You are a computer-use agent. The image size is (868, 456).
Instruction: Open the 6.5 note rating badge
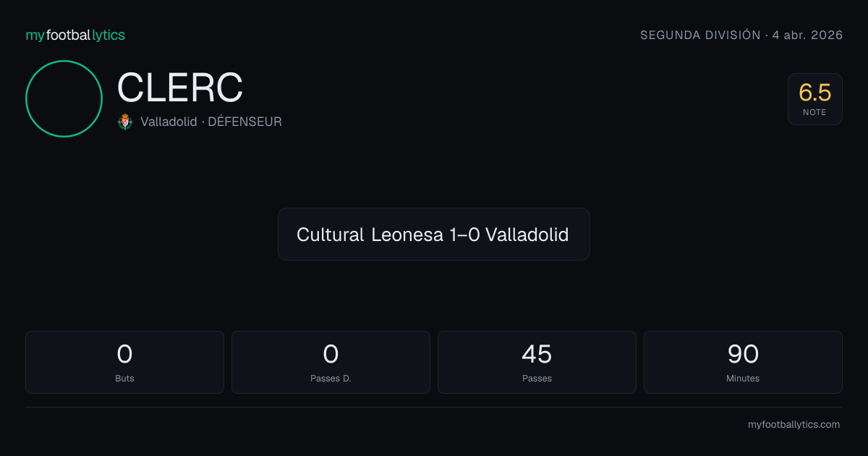(x=815, y=99)
